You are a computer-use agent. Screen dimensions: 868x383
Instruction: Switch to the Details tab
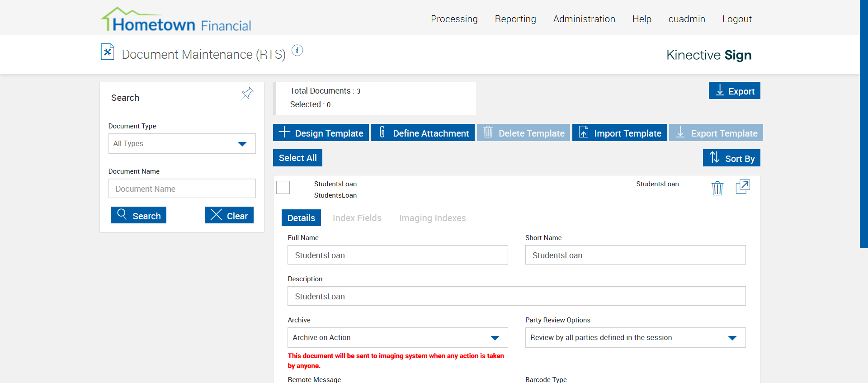pyautogui.click(x=301, y=218)
